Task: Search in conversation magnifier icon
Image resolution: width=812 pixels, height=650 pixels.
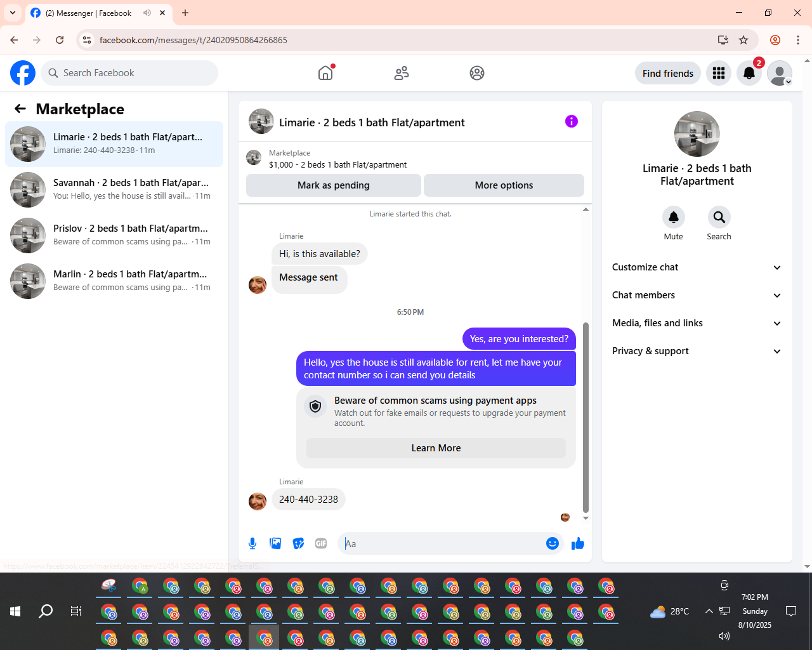Action: point(719,217)
